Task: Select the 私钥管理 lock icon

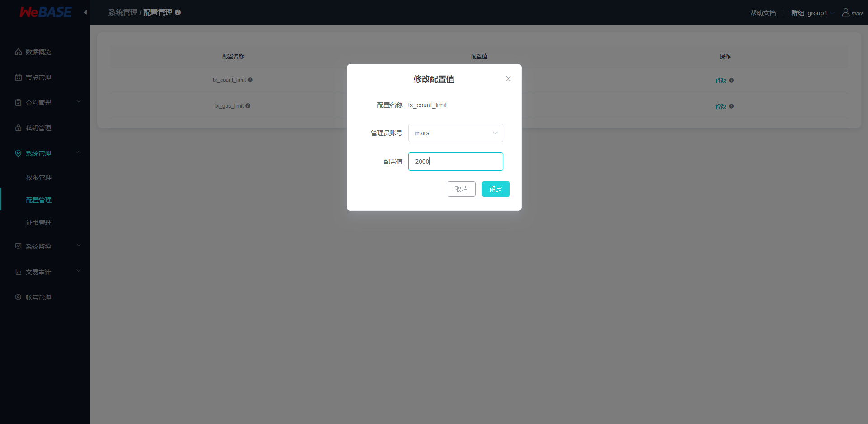Action: tap(18, 128)
